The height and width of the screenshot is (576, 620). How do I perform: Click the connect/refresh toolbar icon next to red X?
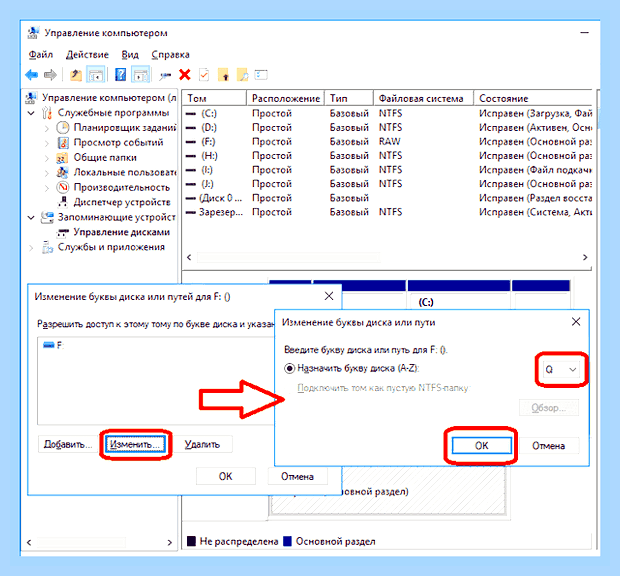[165, 75]
